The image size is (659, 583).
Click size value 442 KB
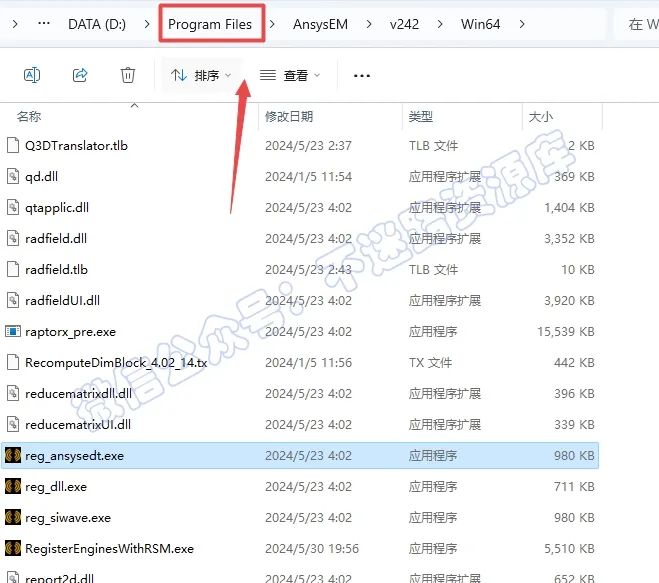pyautogui.click(x=575, y=362)
